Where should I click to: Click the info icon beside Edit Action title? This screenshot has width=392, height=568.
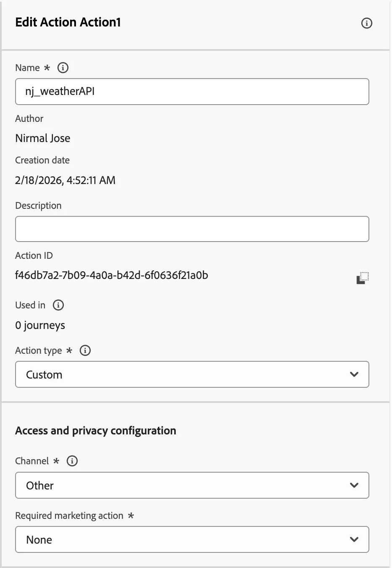366,23
